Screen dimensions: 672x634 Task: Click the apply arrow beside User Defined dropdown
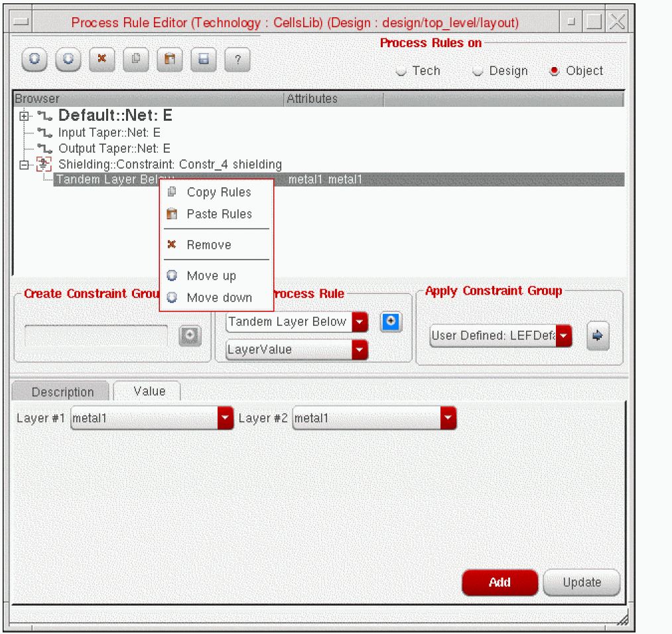click(598, 336)
